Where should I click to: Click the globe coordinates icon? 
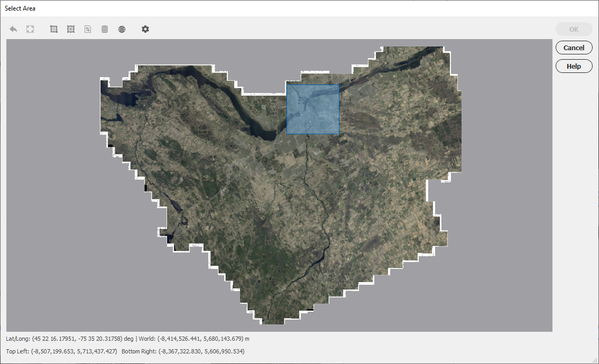122,29
